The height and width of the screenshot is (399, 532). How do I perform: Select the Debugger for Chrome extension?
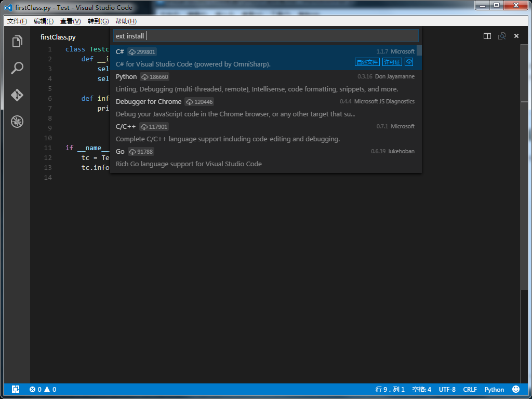pos(266,108)
